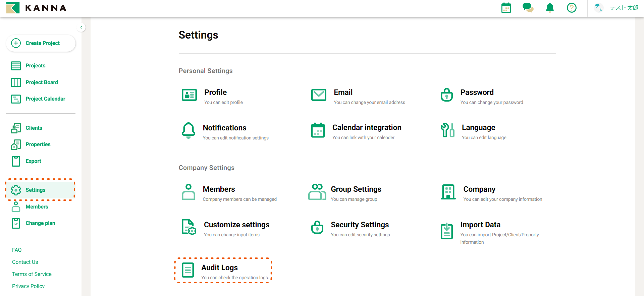Click the Audit Logs document icon

[188, 270]
